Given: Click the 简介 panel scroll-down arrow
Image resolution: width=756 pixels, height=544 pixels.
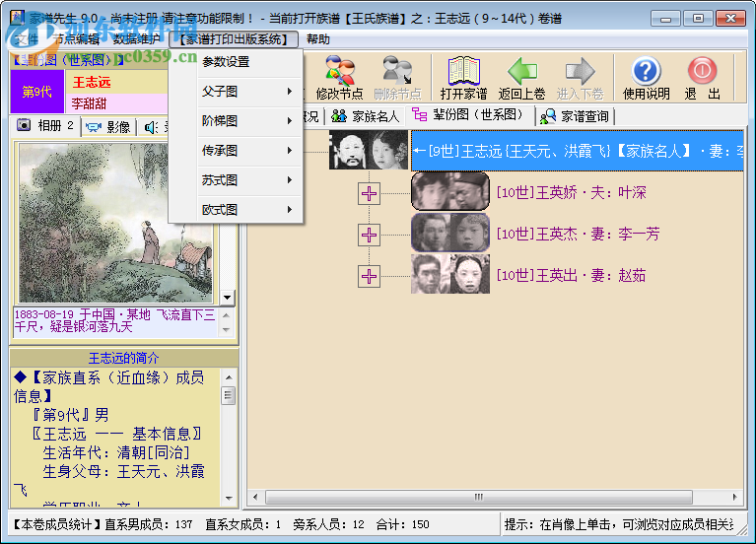Looking at the screenshot, I should (x=229, y=499).
